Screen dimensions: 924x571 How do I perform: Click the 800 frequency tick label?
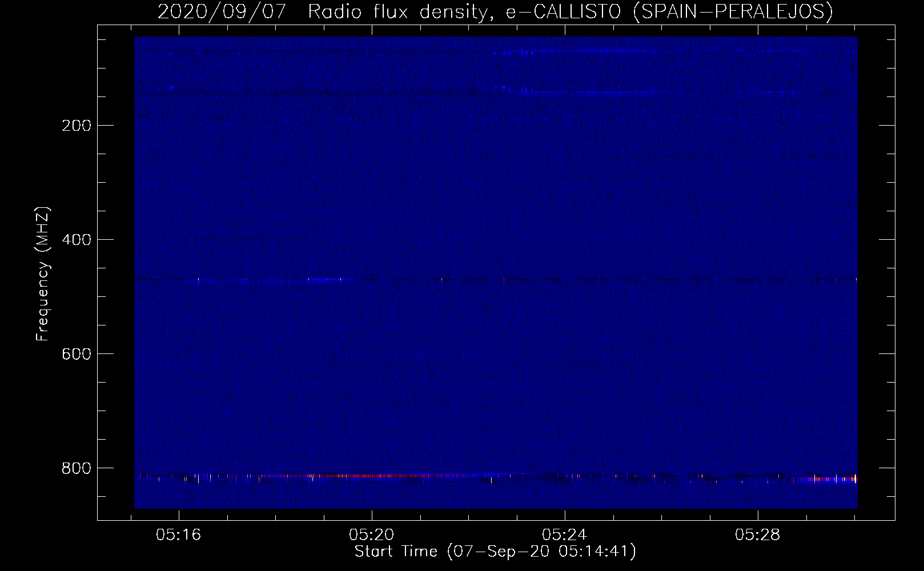pyautogui.click(x=76, y=468)
